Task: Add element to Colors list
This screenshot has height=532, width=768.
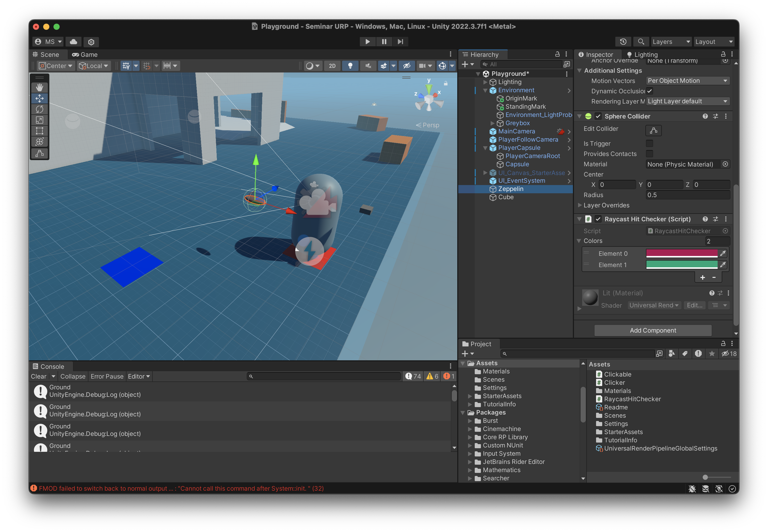Action: (x=702, y=278)
